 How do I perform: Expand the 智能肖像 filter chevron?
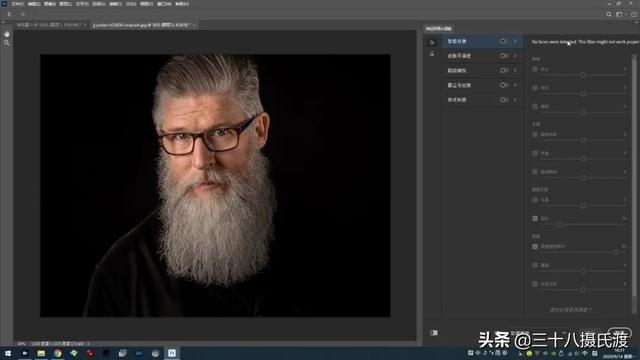[515, 41]
